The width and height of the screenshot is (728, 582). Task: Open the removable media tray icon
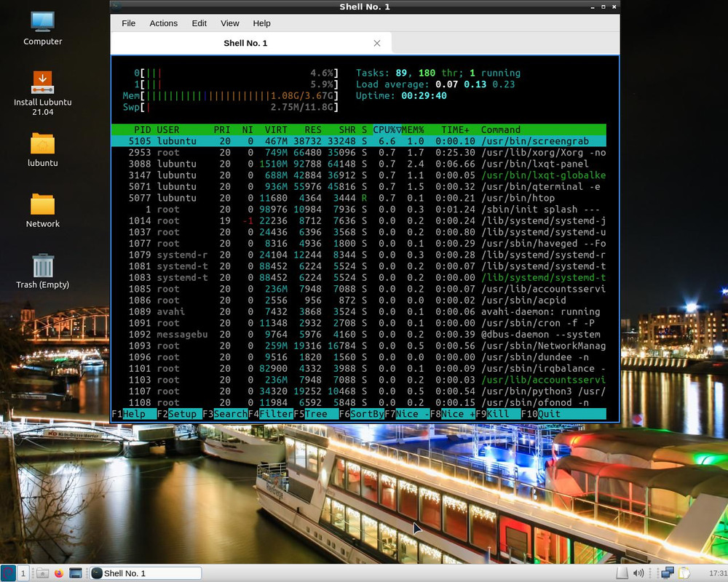[x=622, y=573]
